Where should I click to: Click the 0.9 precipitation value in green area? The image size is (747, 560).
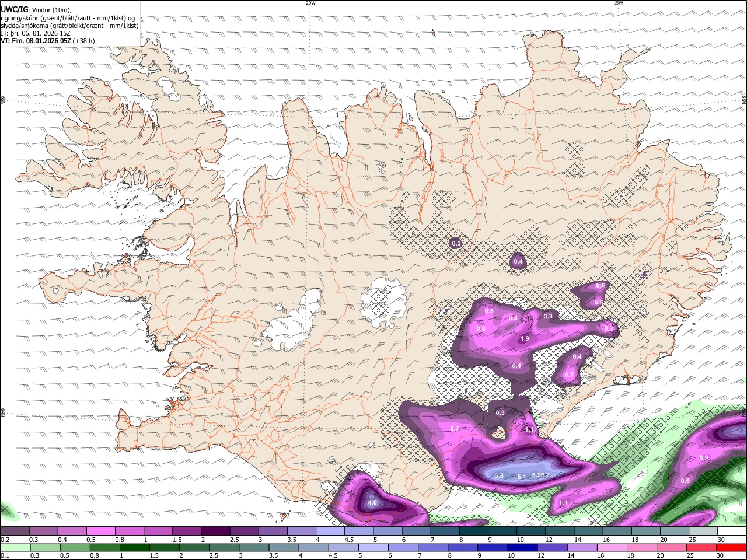coord(704,458)
